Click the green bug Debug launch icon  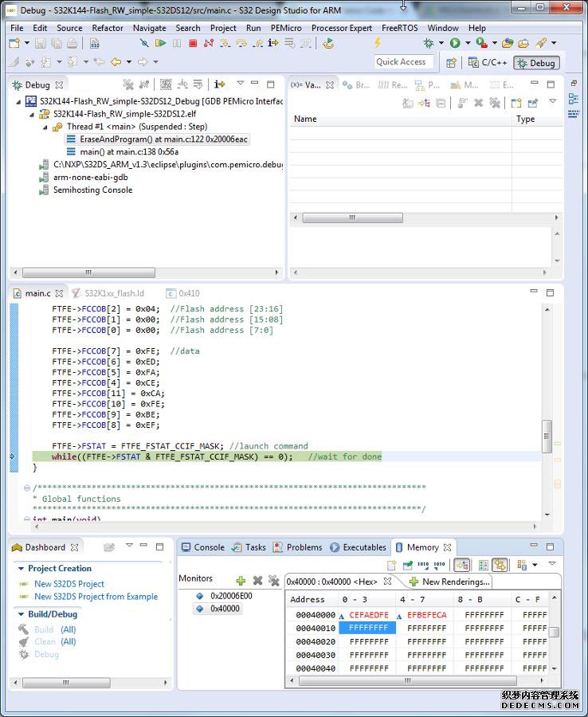(429, 43)
